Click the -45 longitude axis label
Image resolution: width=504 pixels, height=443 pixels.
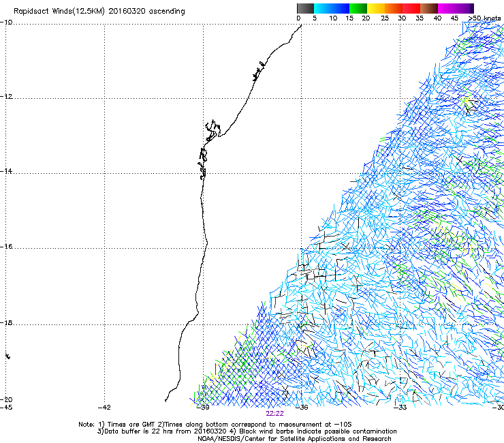pyautogui.click(x=6, y=408)
